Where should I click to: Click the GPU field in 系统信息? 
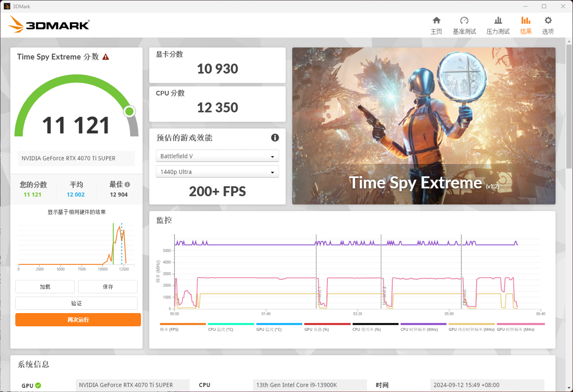pyautogui.click(x=133, y=385)
